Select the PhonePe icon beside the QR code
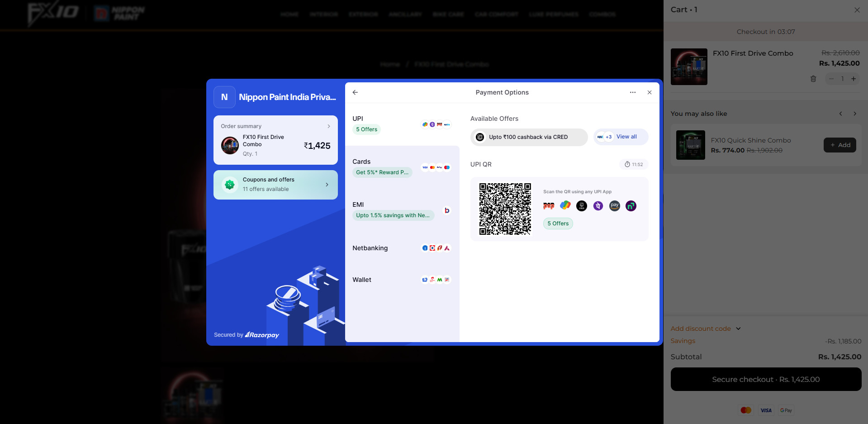 coord(598,206)
